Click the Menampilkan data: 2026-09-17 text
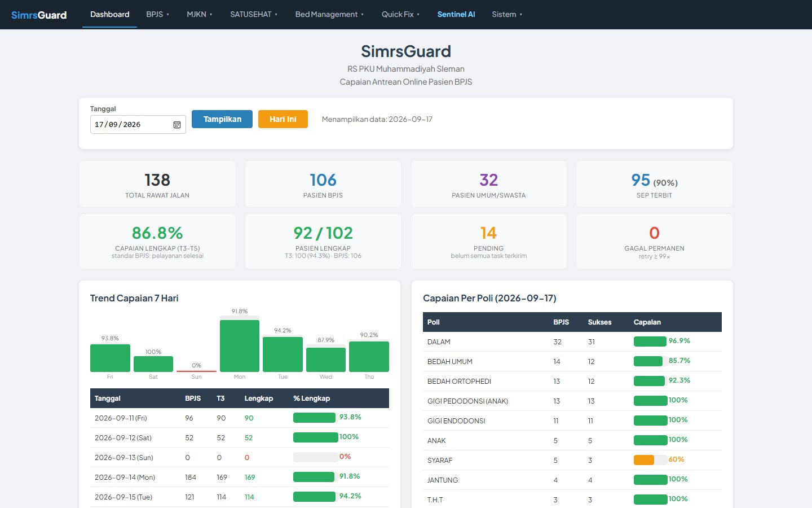 [x=377, y=119]
